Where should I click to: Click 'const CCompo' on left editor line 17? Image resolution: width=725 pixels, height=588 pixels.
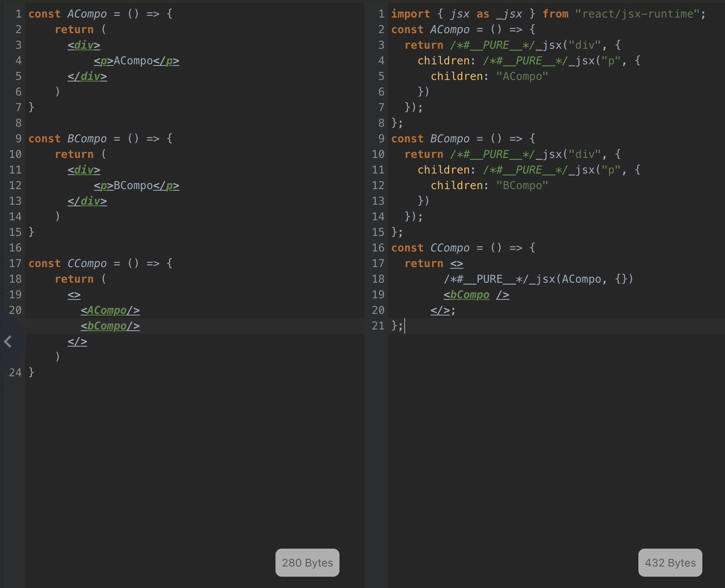[68, 264]
